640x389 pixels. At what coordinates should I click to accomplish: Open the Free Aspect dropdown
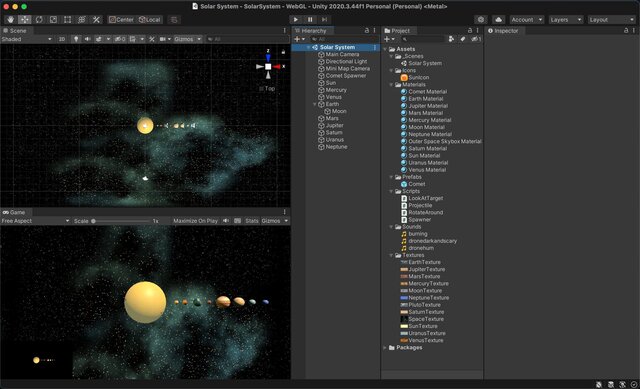tap(36, 221)
